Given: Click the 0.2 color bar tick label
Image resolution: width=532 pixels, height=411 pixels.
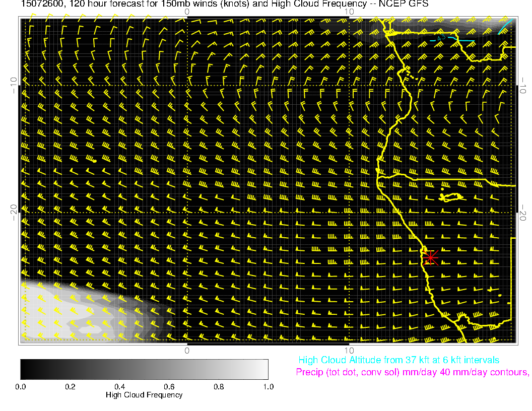Looking at the screenshot, I should [x=70, y=387].
